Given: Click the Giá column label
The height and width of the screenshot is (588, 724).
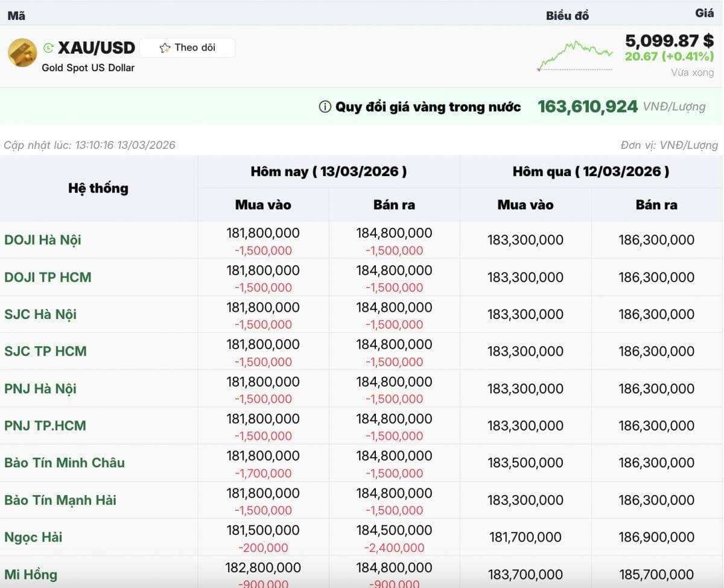Looking at the screenshot, I should [x=704, y=13].
